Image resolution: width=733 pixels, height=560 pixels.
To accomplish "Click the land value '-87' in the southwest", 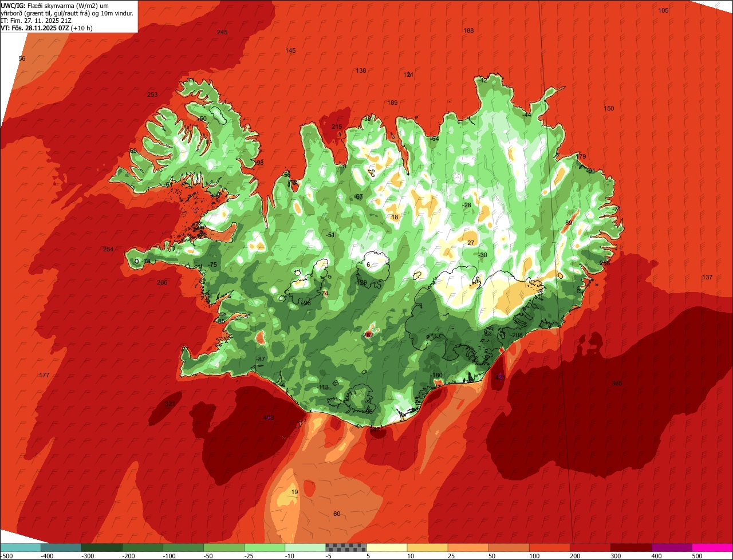I will pyautogui.click(x=261, y=359).
